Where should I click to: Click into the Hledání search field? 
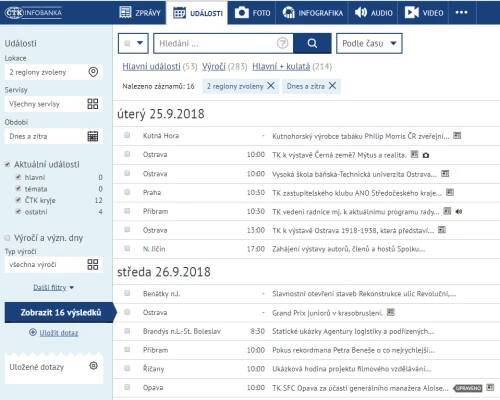(215, 43)
